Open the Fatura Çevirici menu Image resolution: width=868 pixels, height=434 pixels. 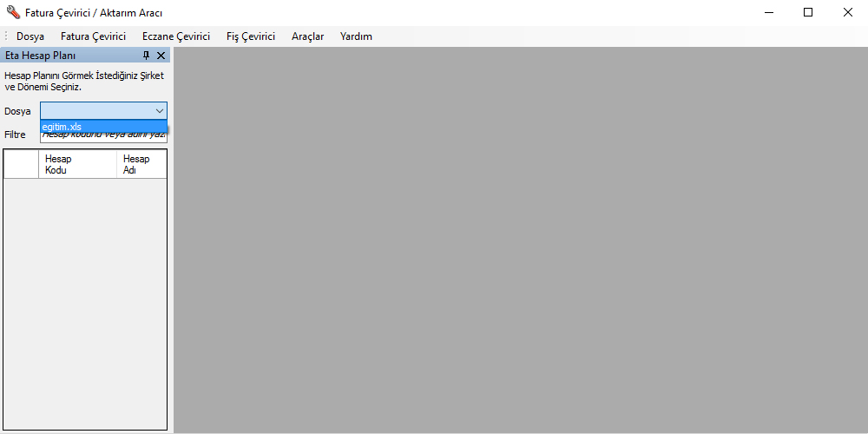point(93,36)
